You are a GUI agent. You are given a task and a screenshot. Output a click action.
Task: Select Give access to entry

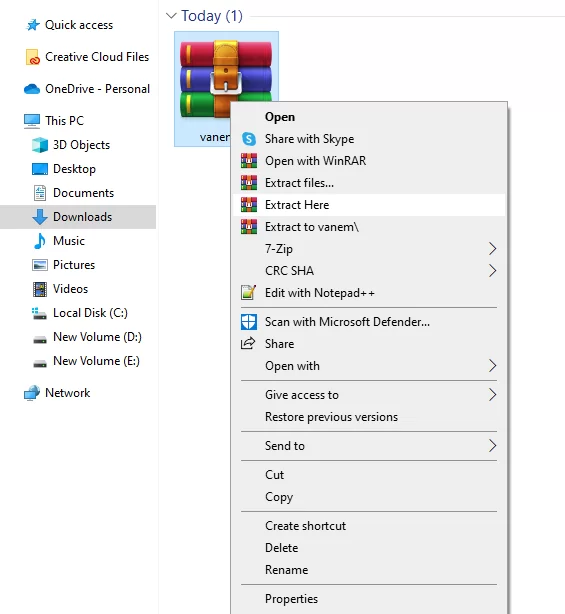click(x=369, y=395)
